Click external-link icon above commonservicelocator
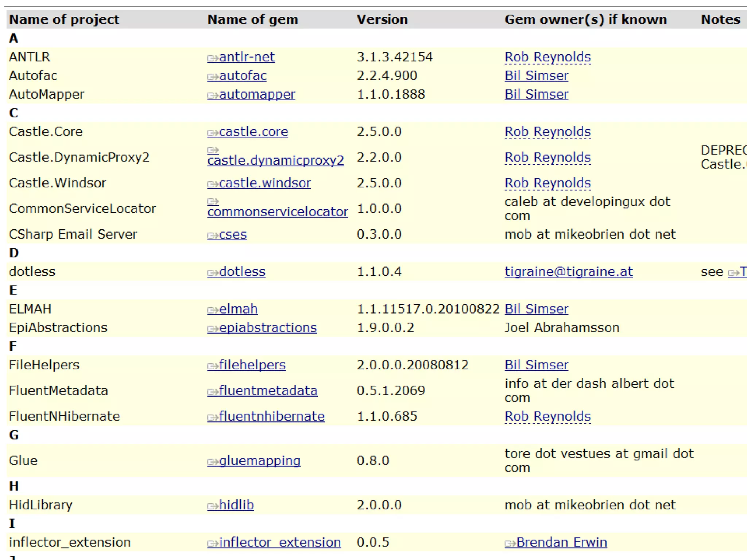The height and width of the screenshot is (560, 747). pyautogui.click(x=213, y=202)
